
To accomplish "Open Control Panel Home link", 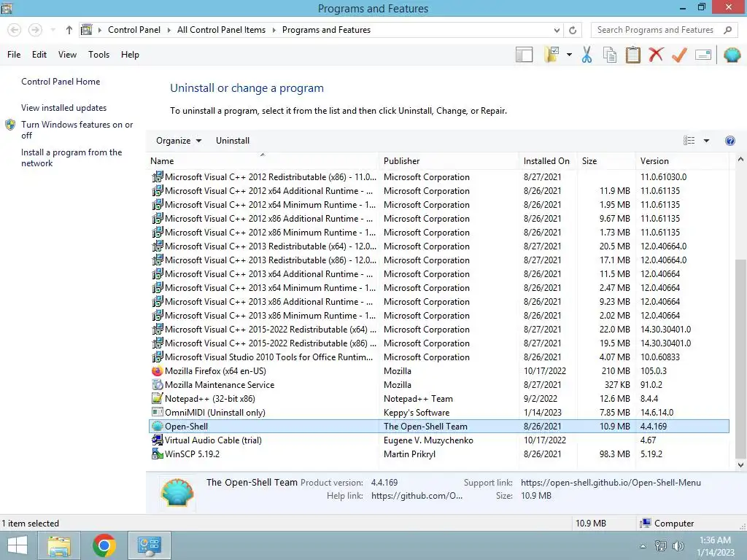I will (x=61, y=82).
